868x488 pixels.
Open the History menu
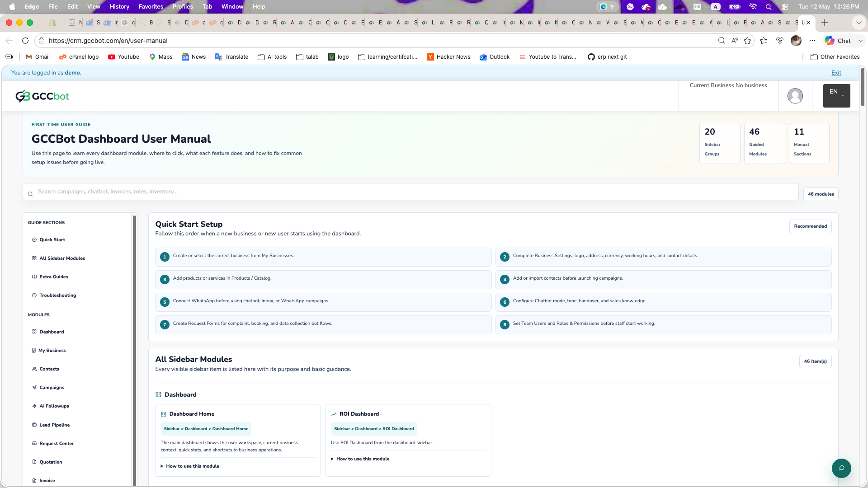click(119, 6)
